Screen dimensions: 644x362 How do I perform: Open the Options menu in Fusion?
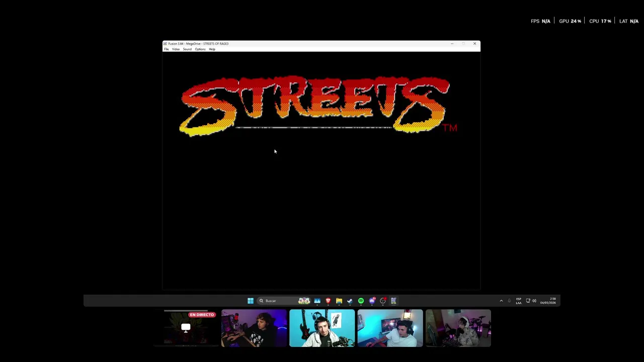click(x=200, y=49)
